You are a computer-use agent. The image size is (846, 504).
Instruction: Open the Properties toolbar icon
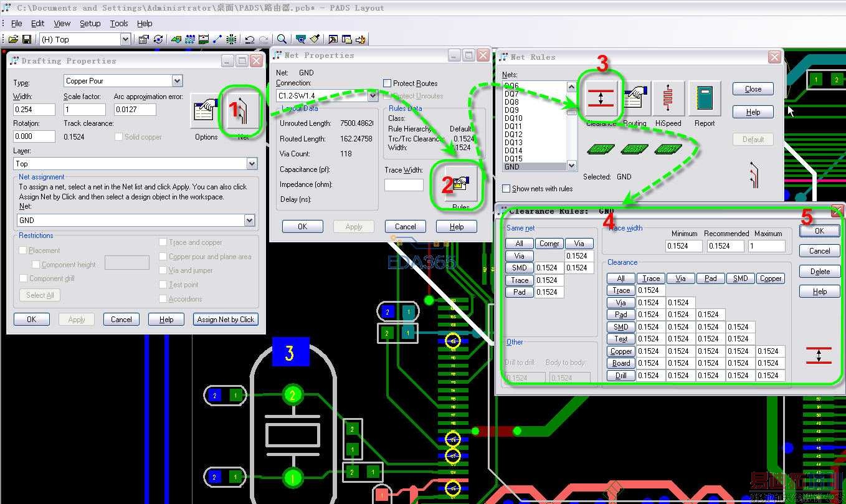click(x=144, y=39)
